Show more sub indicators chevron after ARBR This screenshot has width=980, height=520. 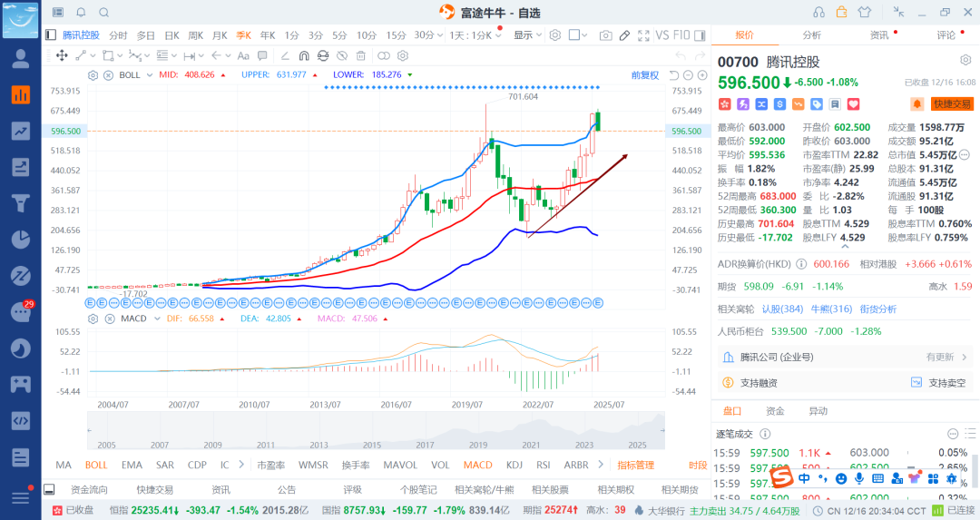click(x=601, y=465)
